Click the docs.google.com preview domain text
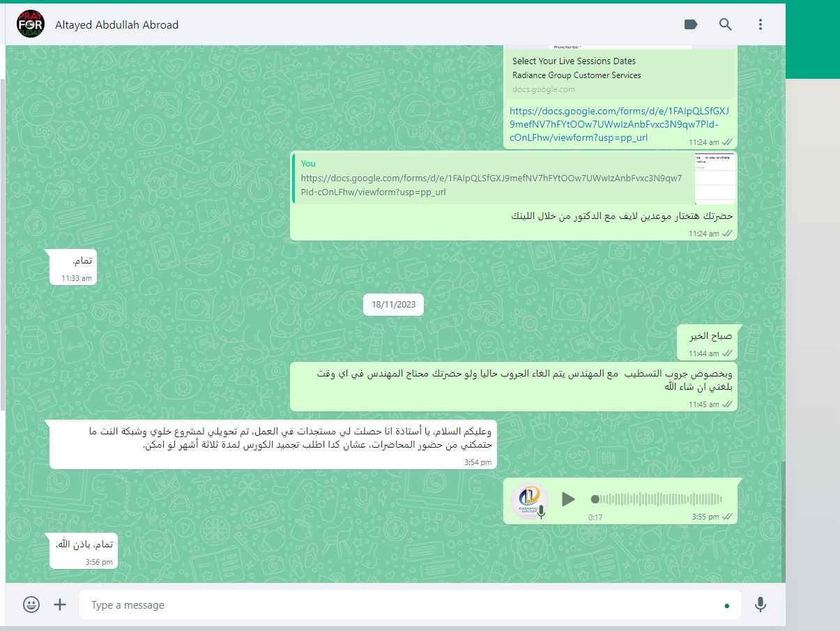 [x=544, y=89]
